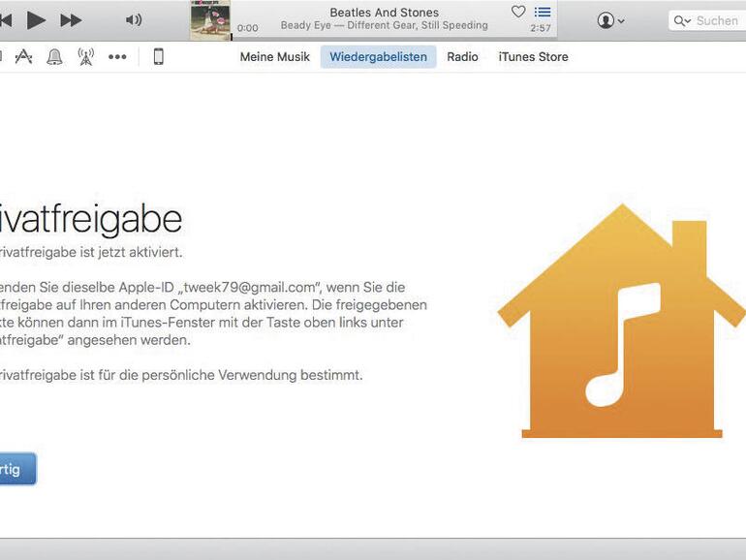Open the volume speaker control
Screen dimensions: 746x560
[134, 20]
